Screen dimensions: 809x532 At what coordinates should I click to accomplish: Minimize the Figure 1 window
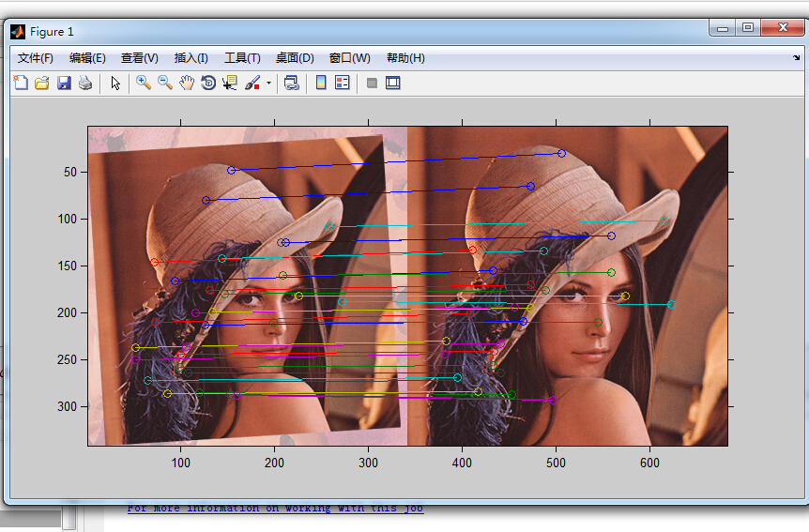tap(723, 28)
